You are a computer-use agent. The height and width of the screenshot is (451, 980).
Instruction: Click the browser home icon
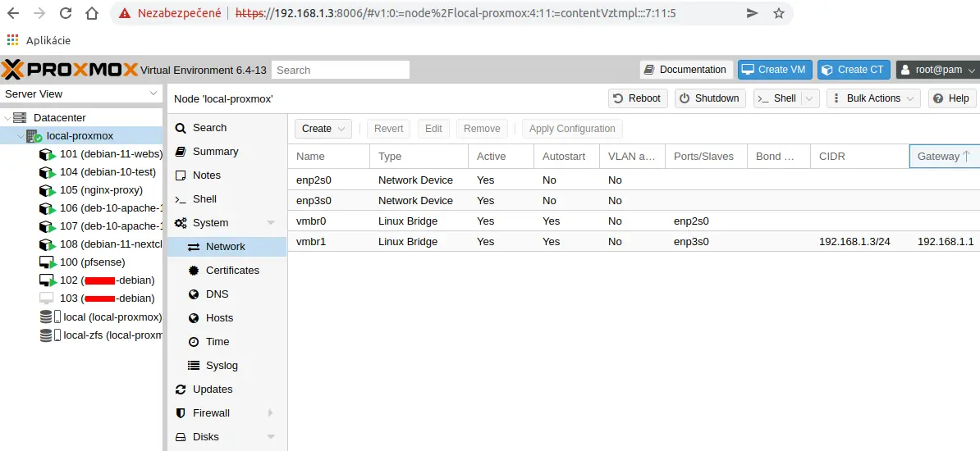click(x=91, y=12)
